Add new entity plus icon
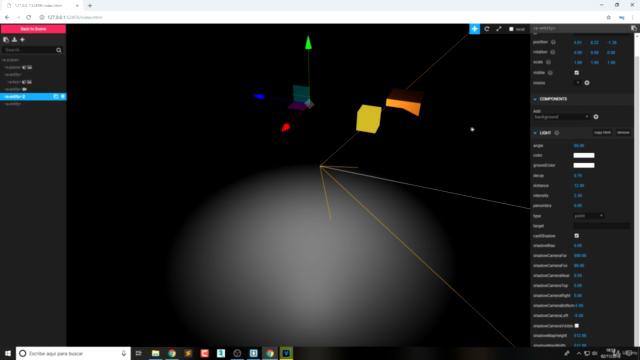The height and width of the screenshot is (360, 640). (22, 40)
